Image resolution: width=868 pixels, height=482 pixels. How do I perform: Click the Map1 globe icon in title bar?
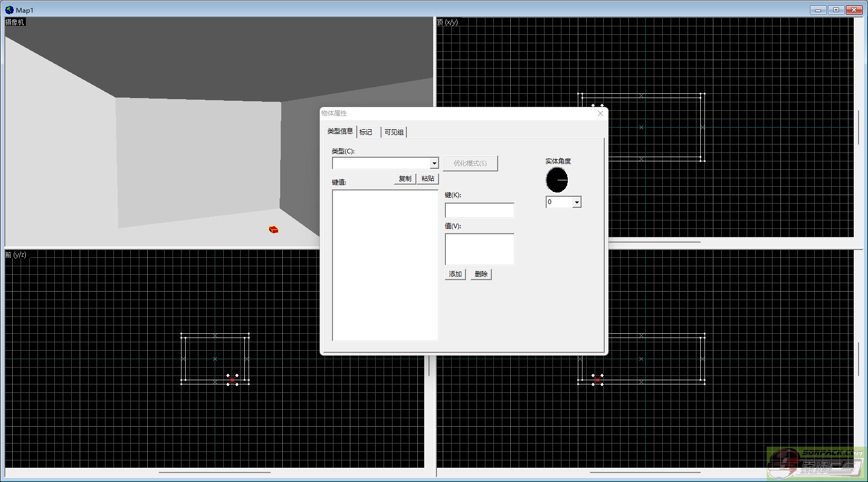click(x=9, y=10)
